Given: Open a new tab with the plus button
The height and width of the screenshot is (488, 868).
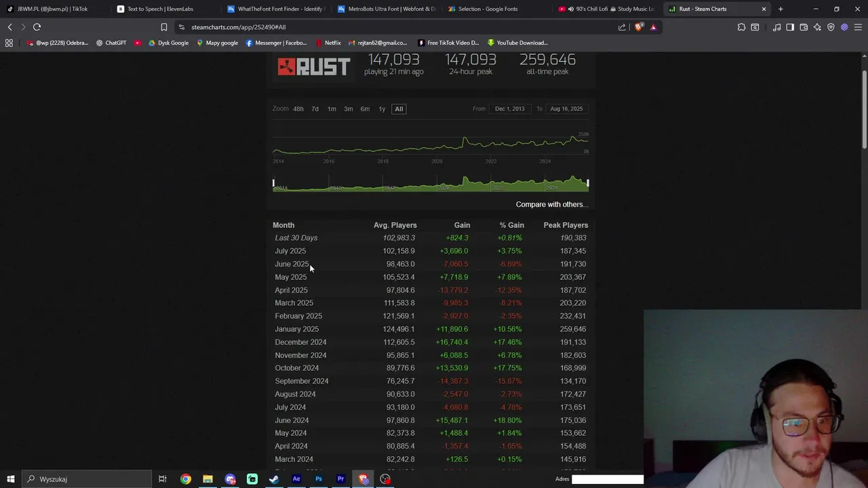Looking at the screenshot, I should (781, 9).
